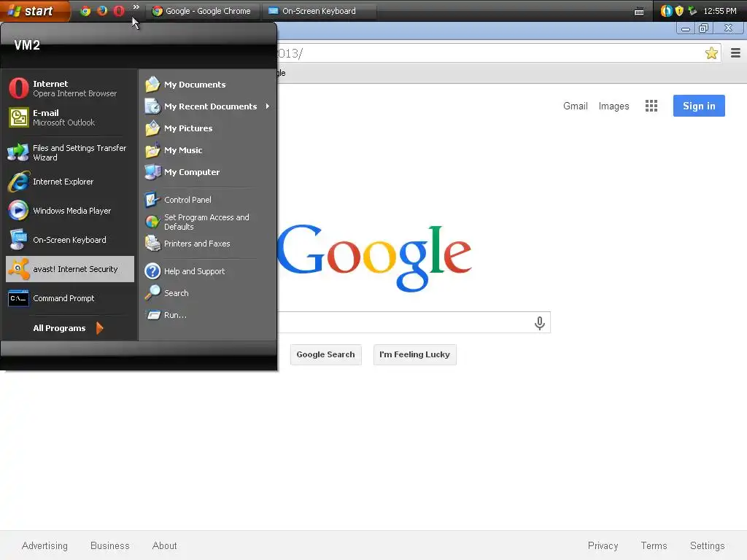
Task: Open Advertising footer link
Action: tap(44, 545)
